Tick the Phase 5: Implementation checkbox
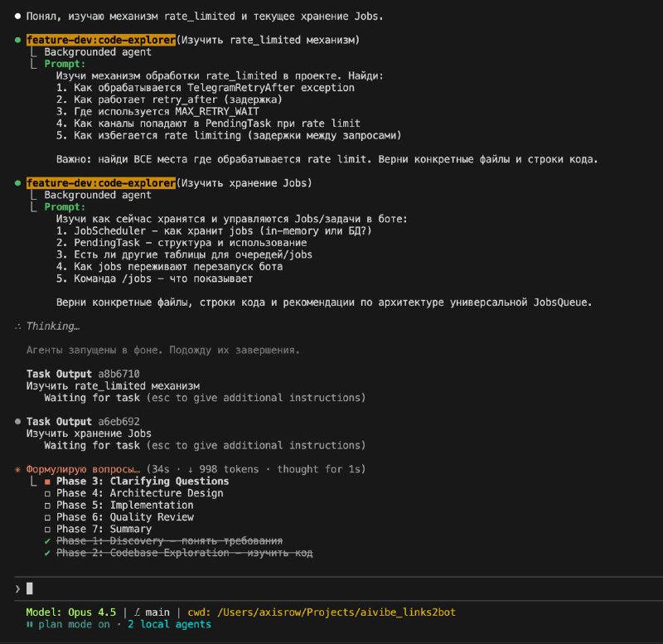 pos(48,505)
